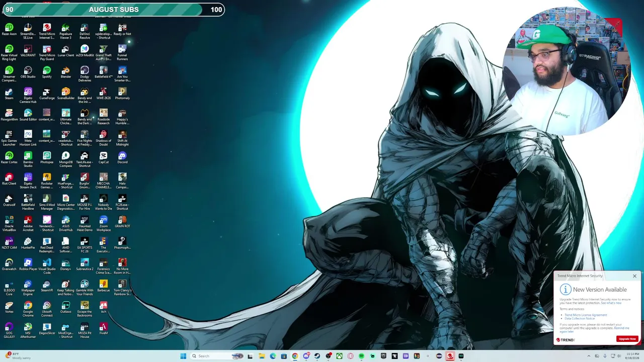Show hidden system tray icons
644x362 pixels.
coord(589,356)
